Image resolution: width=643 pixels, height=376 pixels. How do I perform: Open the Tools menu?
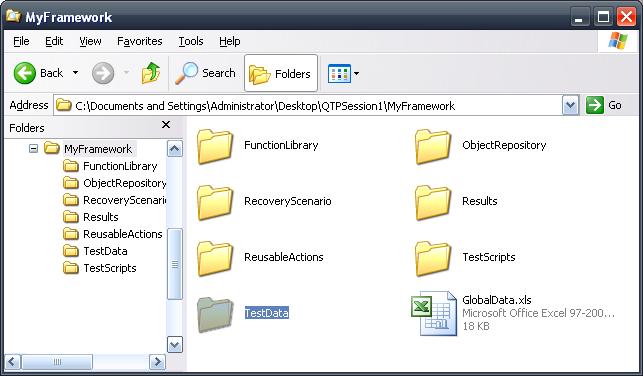[191, 41]
